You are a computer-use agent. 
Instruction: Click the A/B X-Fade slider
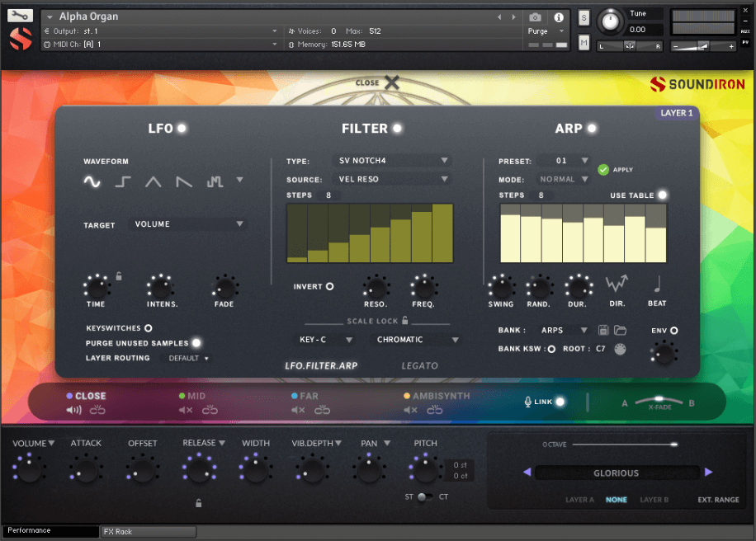[658, 402]
